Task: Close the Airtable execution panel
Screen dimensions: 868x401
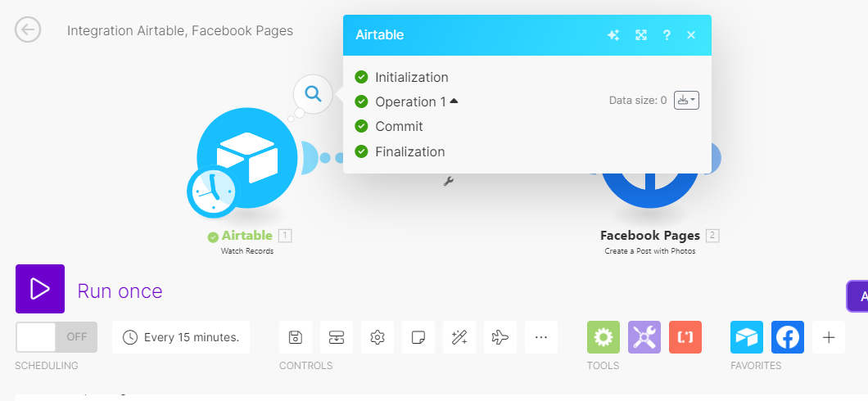Action: 691,35
